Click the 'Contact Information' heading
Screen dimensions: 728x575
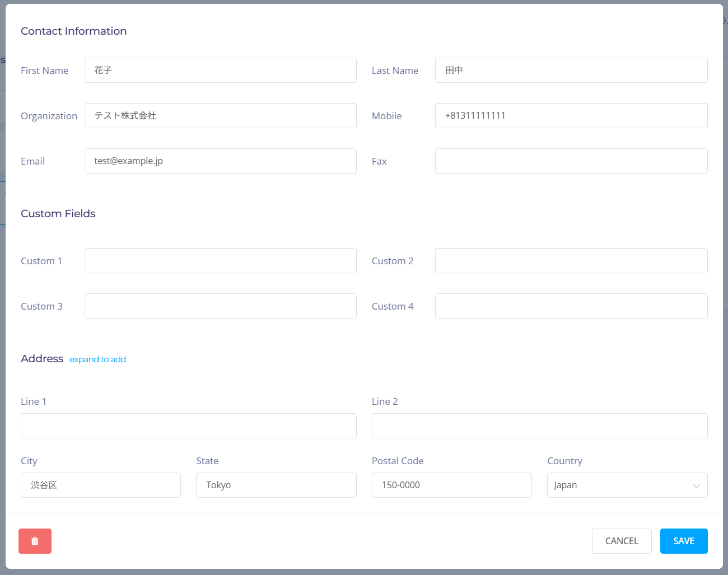click(x=74, y=31)
